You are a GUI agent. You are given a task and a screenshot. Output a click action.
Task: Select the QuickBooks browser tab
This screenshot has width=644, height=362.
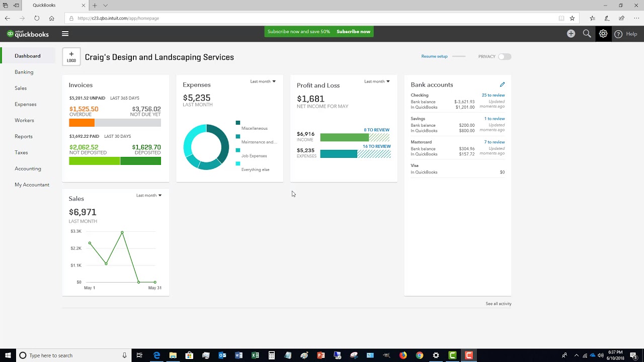tap(55, 5)
